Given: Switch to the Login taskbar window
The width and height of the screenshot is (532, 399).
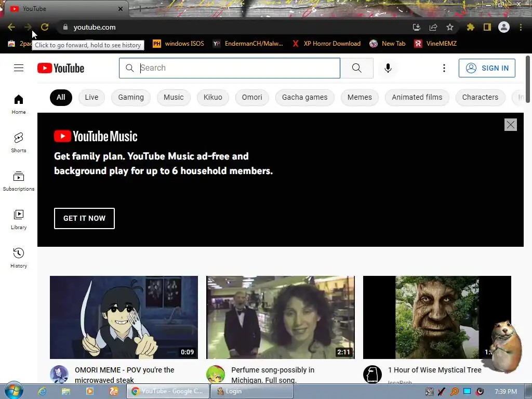Looking at the screenshot, I should coord(252,391).
